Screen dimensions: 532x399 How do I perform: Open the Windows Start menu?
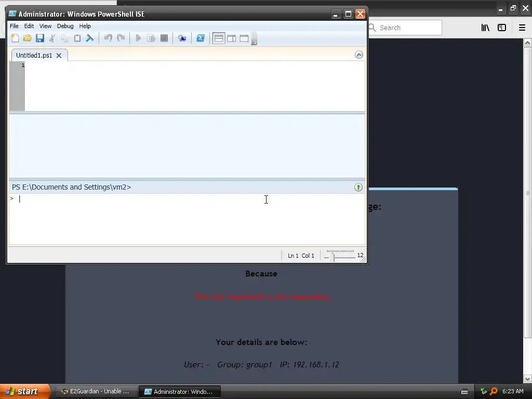[x=25, y=391]
